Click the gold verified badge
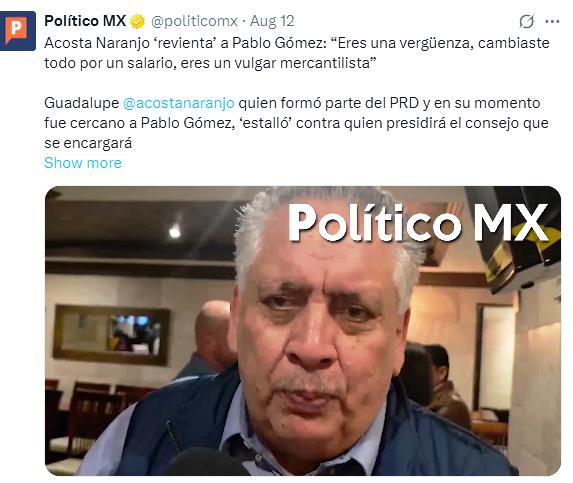The width and height of the screenshot is (573, 483). click(138, 21)
